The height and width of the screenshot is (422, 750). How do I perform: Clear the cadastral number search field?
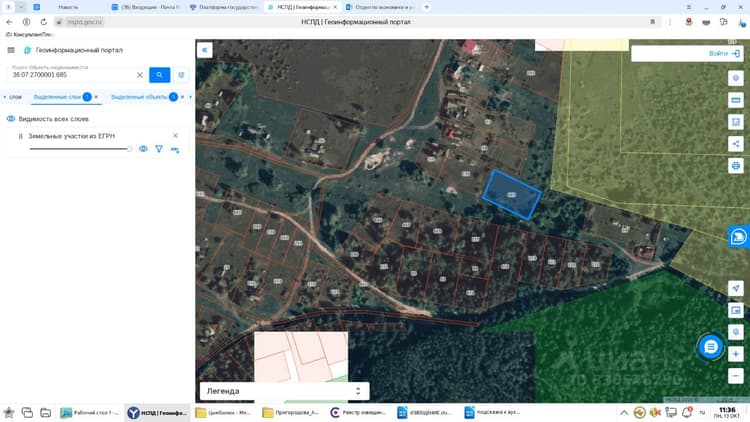click(140, 75)
